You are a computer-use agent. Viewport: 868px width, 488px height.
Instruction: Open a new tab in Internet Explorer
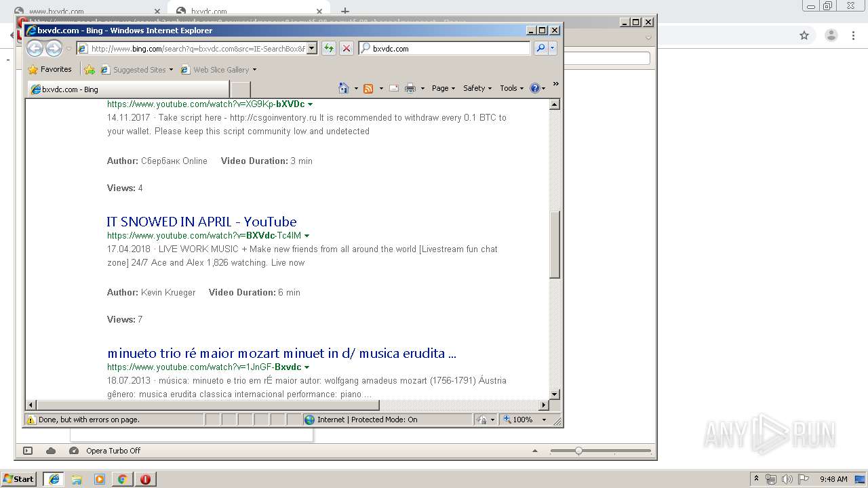coord(241,89)
